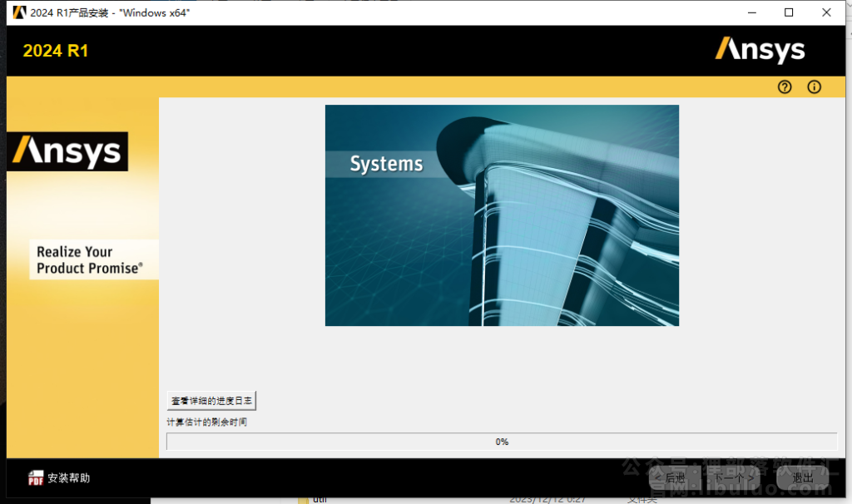Viewport: 852px width, 504px height.
Task: Click the question mark help icon
Action: [784, 86]
